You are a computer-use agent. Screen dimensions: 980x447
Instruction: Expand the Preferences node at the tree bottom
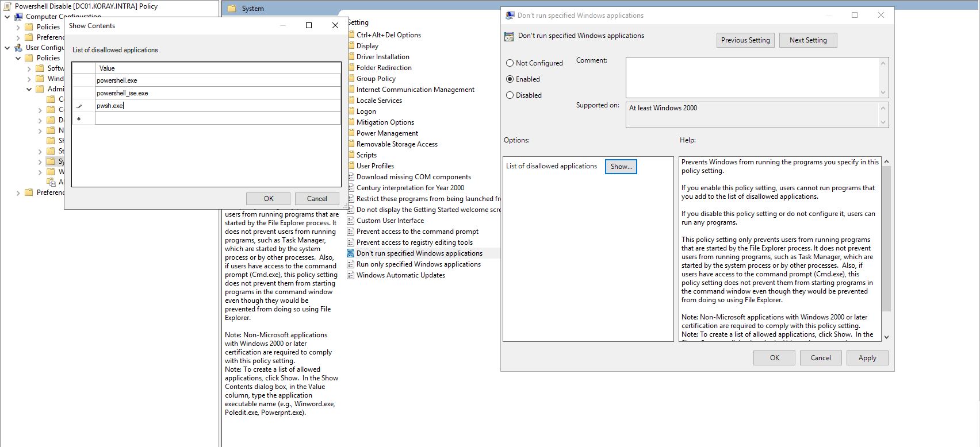pos(18,193)
